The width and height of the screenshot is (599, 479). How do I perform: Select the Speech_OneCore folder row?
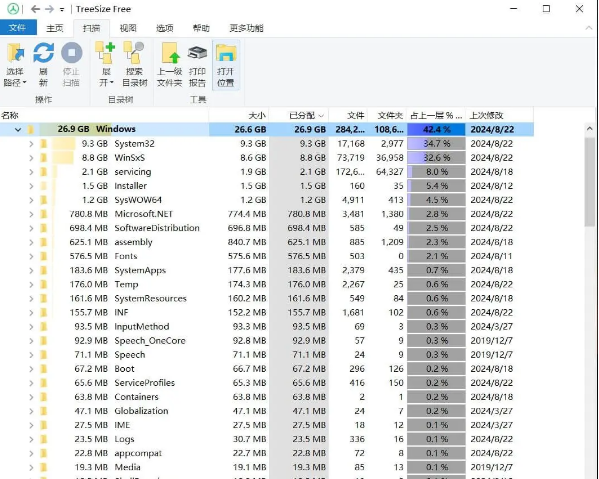(x=267, y=341)
